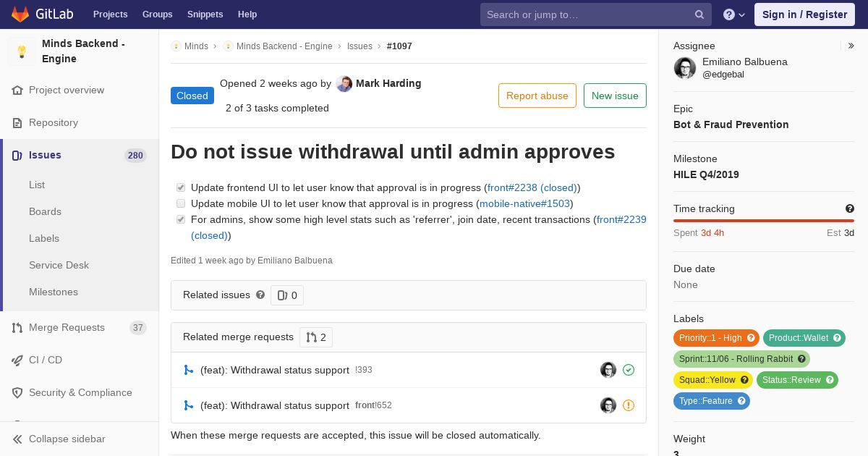Open the Boards submenu item
Screen dimensions: 868x456
(x=45, y=212)
